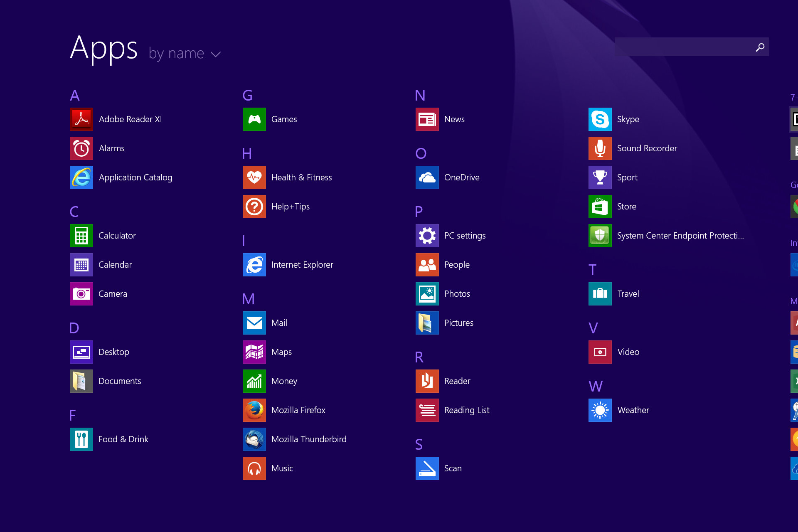Open the Sport trophy icon
The height and width of the screenshot is (532, 798).
tap(600, 177)
